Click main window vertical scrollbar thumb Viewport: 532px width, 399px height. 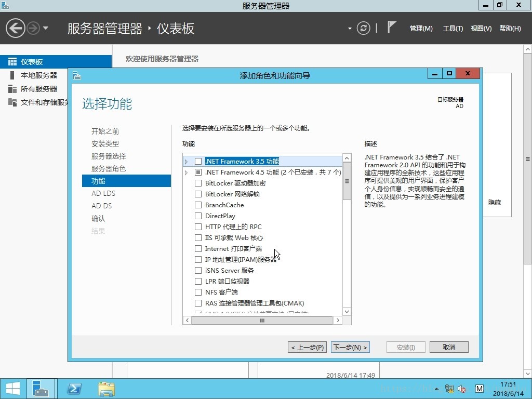pyautogui.click(x=528, y=159)
